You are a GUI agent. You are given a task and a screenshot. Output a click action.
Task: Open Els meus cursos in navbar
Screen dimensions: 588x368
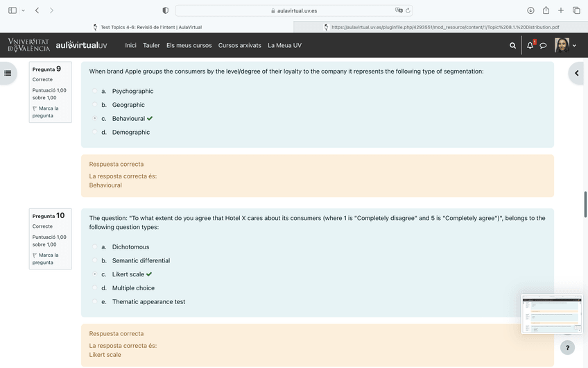[189, 45]
